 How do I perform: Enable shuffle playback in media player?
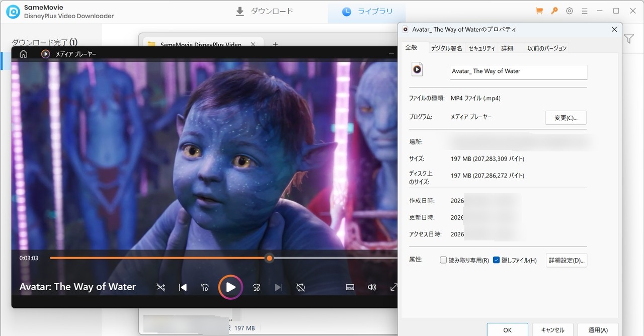pos(160,287)
